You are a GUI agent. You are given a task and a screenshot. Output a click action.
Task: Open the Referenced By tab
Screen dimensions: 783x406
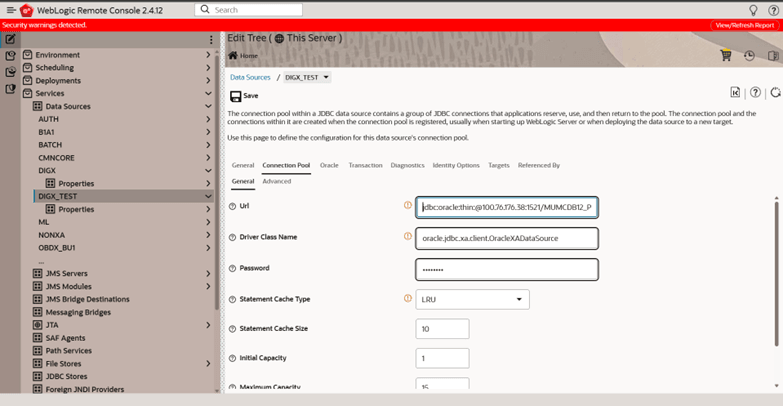tap(539, 165)
